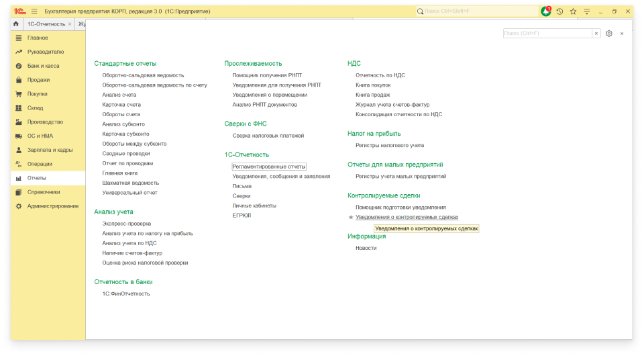
Task: Click the Производство factory icon
Action: (x=19, y=122)
